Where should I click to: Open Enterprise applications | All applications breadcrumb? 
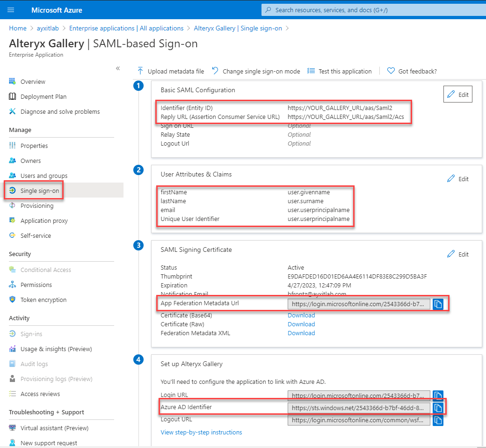[x=126, y=28]
